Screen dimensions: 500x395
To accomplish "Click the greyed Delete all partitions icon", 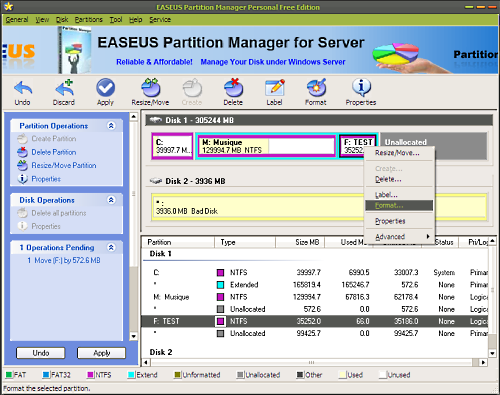I will coord(22,213).
